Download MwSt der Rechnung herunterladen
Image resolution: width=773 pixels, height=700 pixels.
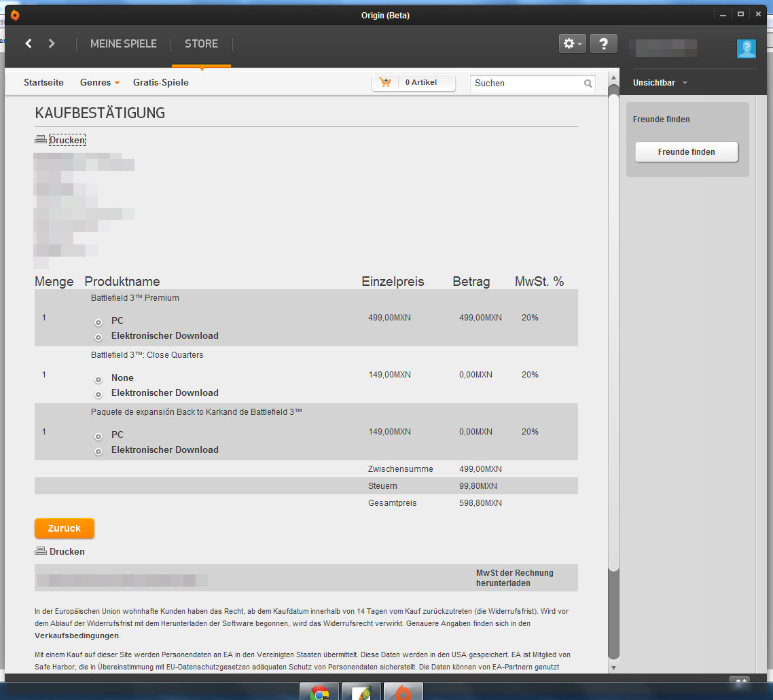pos(515,578)
